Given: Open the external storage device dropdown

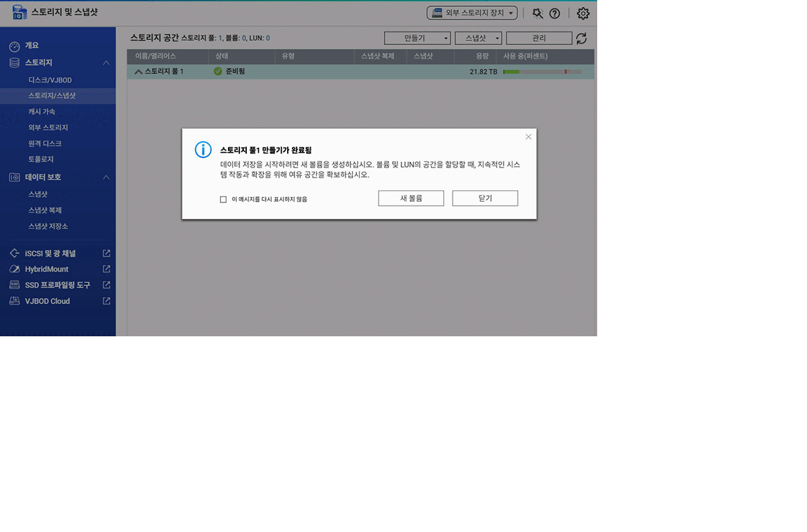Looking at the screenshot, I should pos(472,13).
